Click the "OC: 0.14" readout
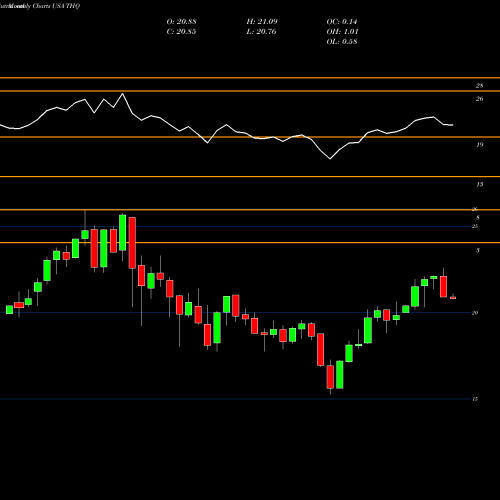This screenshot has width=500, height=500. click(342, 22)
